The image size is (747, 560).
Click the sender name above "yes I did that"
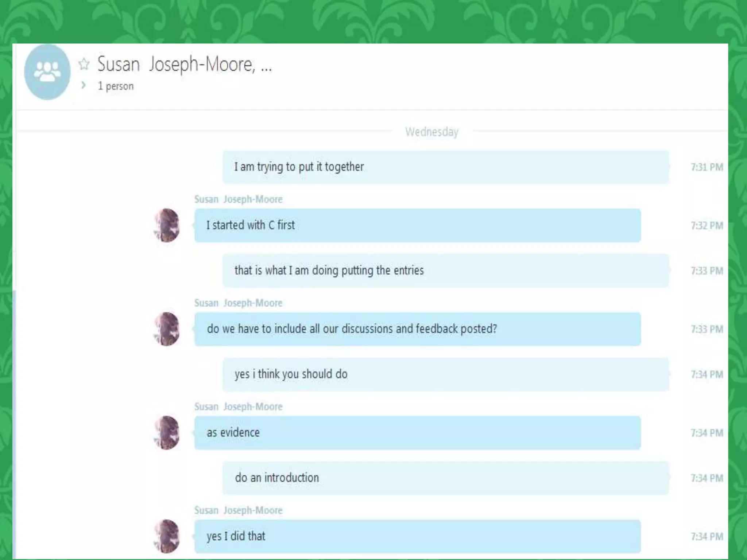[x=239, y=510]
